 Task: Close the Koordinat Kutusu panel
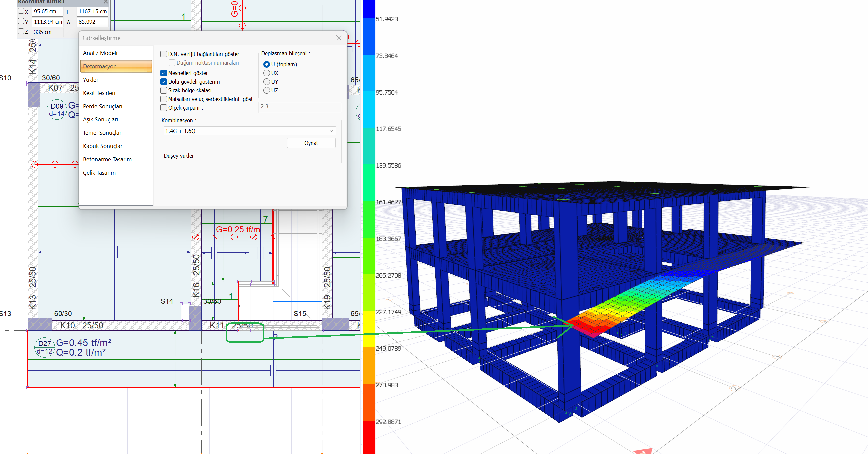[x=106, y=2]
